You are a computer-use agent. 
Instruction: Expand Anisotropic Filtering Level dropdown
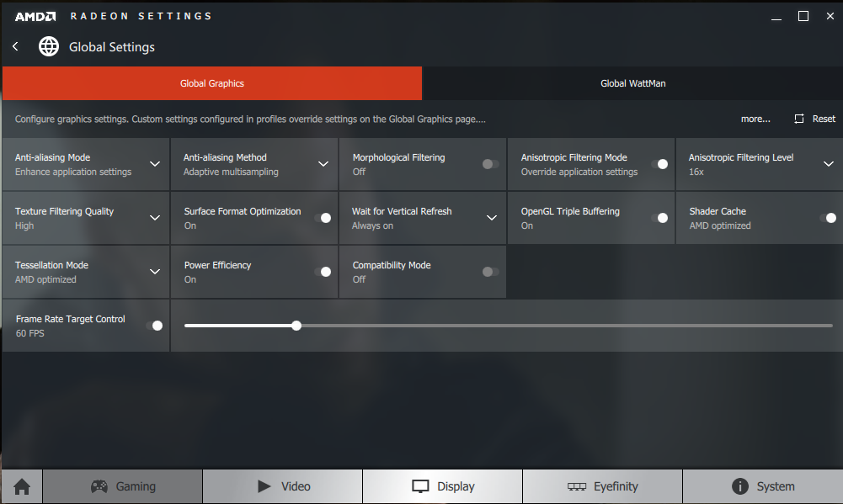[x=829, y=164]
